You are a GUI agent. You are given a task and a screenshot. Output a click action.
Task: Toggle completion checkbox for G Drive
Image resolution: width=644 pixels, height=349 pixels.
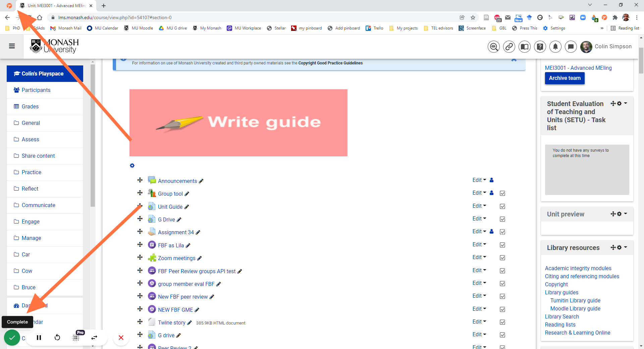(502, 219)
